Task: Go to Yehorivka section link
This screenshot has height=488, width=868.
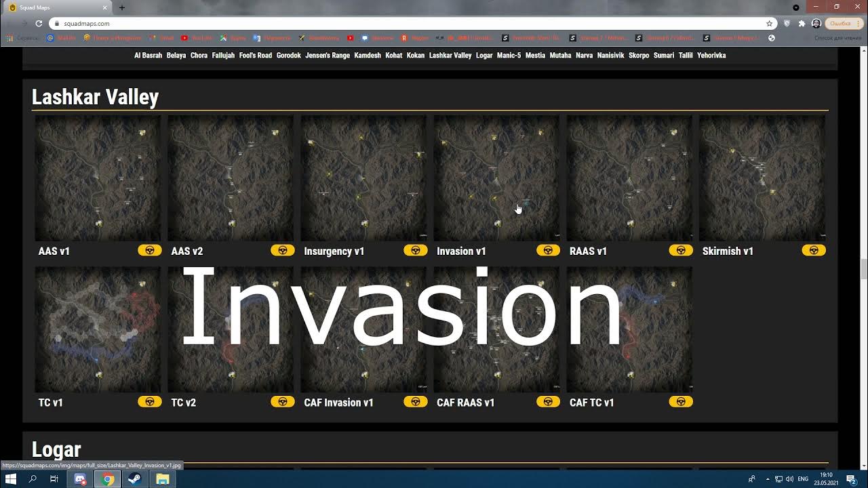Action: [x=711, y=56]
